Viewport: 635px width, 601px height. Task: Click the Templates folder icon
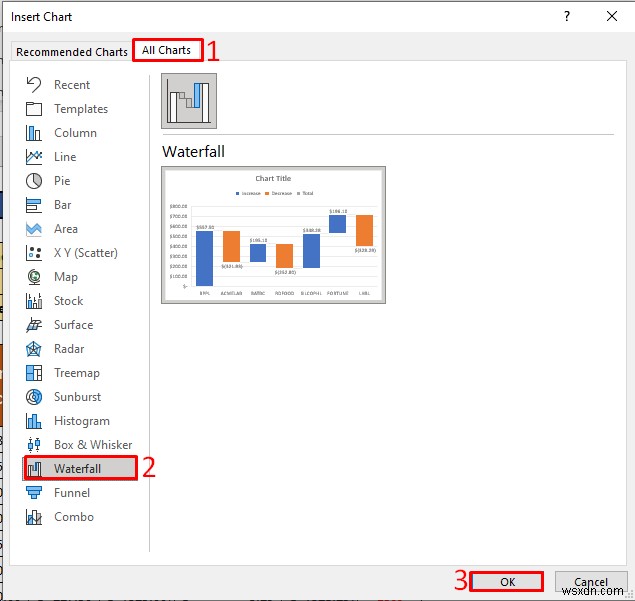pyautogui.click(x=34, y=109)
